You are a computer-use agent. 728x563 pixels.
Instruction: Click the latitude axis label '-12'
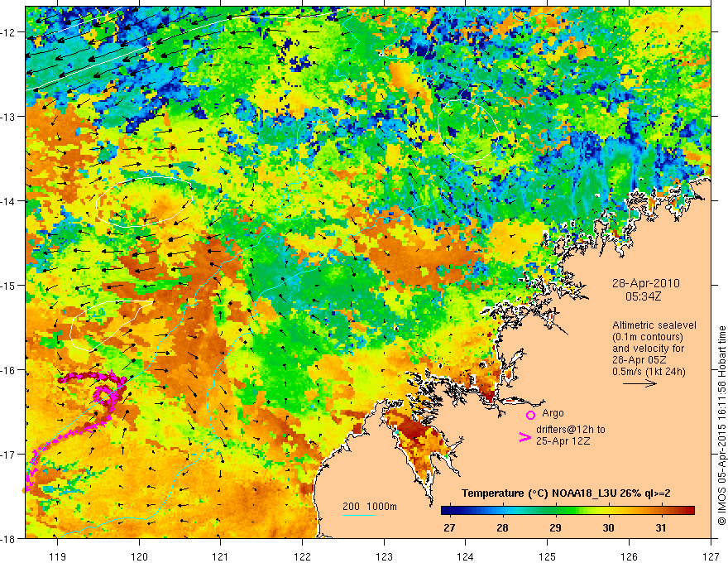[x=8, y=32]
